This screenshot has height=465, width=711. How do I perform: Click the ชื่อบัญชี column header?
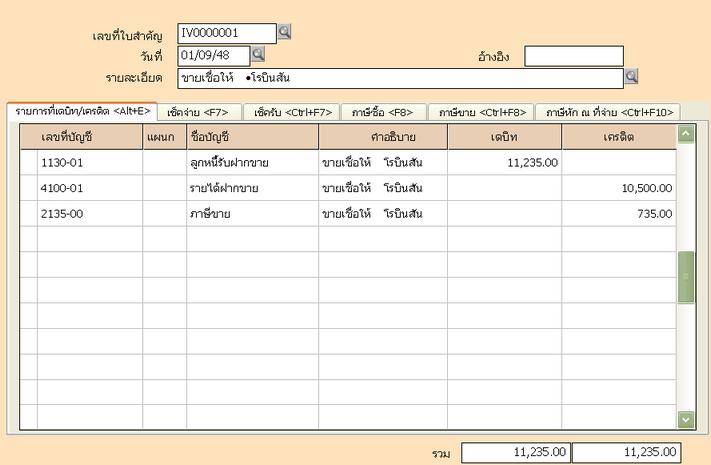[251, 136]
